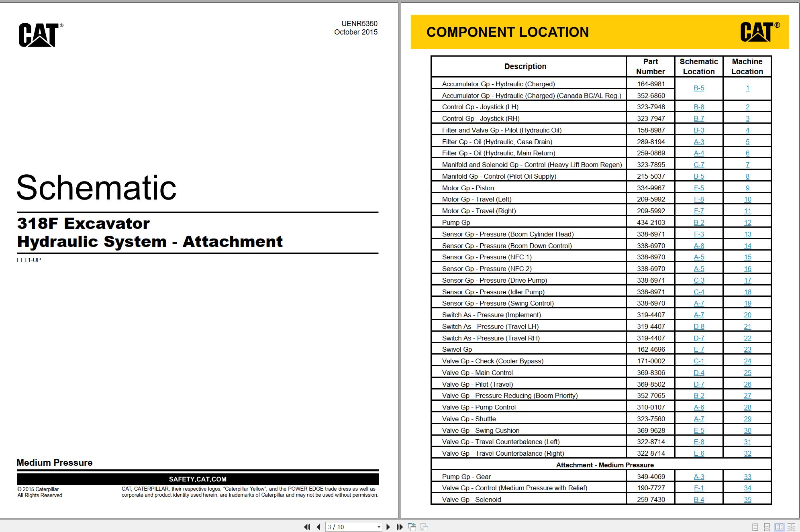Viewport: 800px width, 532px height.
Task: Go to the first page
Action: click(307, 527)
